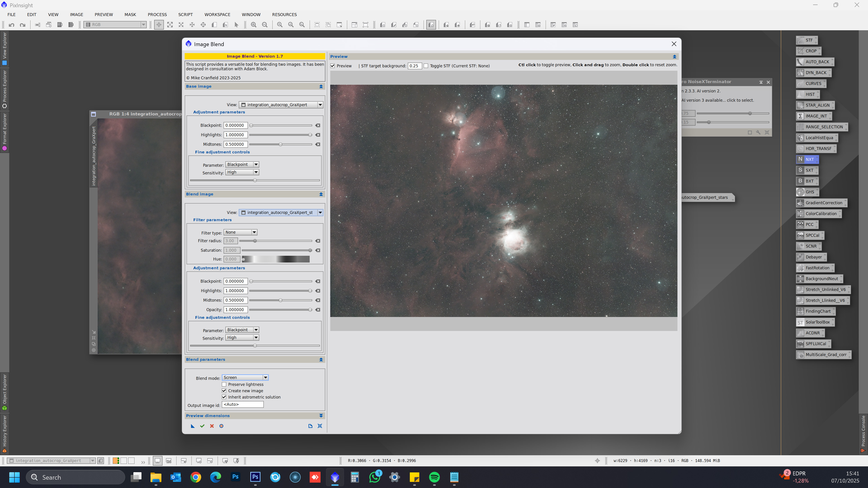Click the undo arrow in the toolbar

pyautogui.click(x=12, y=25)
